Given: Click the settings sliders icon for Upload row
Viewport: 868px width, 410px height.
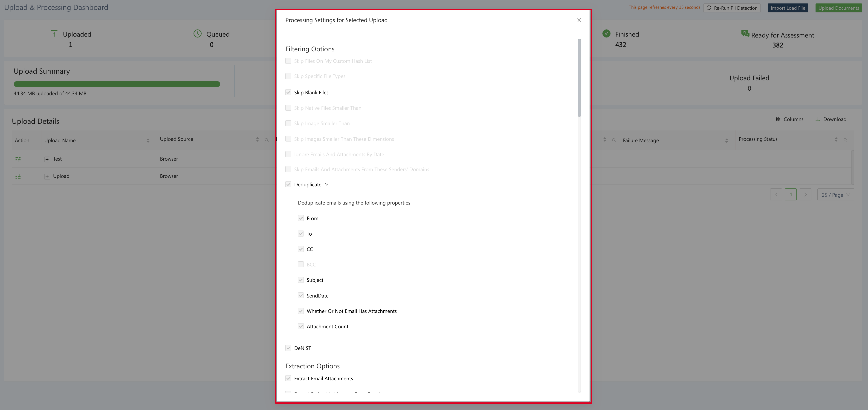Looking at the screenshot, I should click(x=18, y=176).
